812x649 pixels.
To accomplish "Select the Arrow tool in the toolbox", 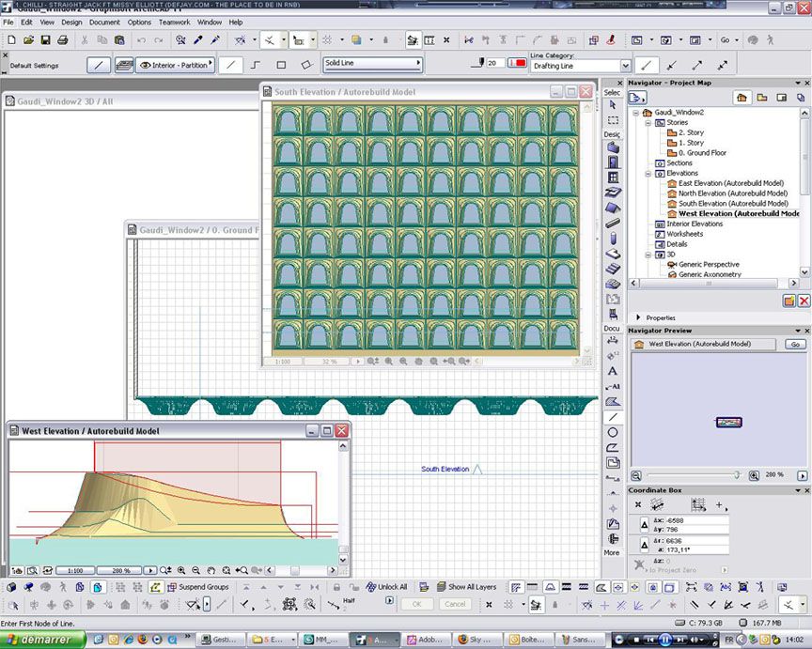I will tap(613, 105).
